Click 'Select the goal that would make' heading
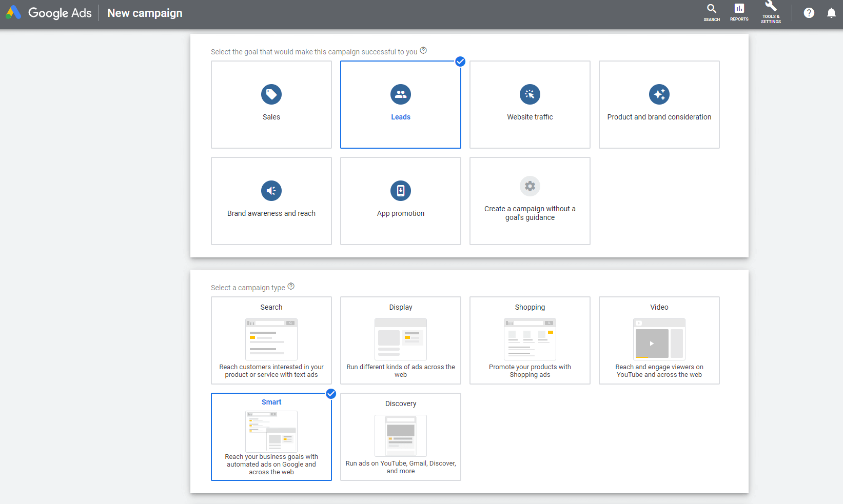843x504 pixels. pyautogui.click(x=314, y=52)
